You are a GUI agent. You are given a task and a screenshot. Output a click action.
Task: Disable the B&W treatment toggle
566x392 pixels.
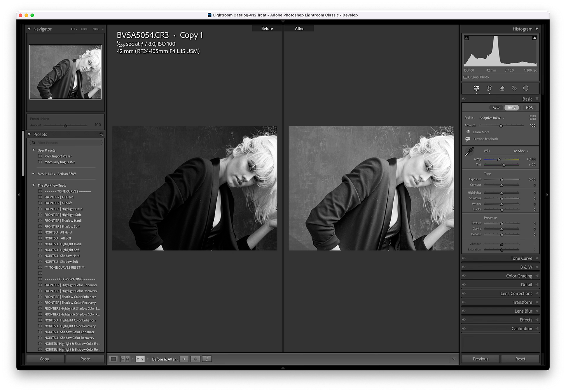point(511,107)
